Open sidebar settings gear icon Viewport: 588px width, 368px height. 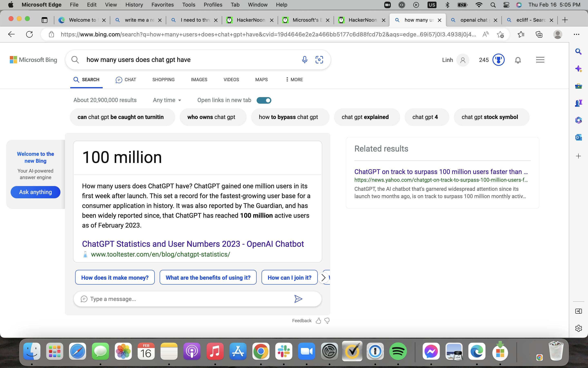[578, 328]
